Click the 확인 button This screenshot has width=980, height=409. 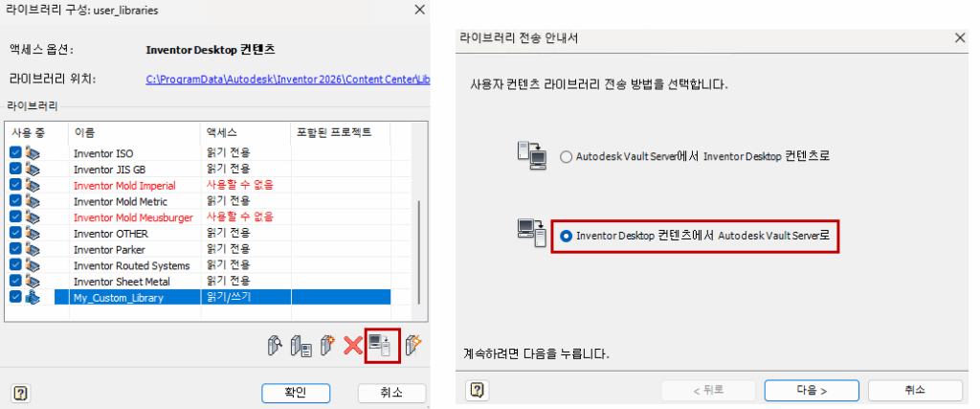point(295,393)
